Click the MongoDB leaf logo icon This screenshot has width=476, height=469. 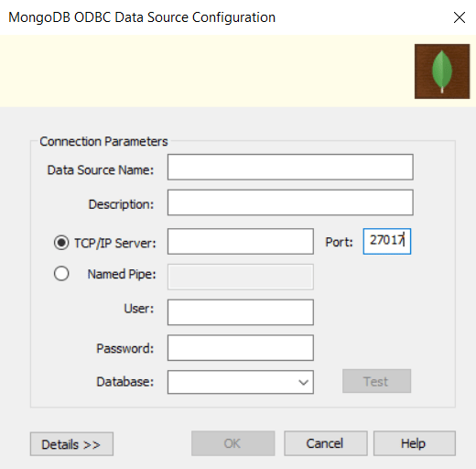pyautogui.click(x=442, y=71)
